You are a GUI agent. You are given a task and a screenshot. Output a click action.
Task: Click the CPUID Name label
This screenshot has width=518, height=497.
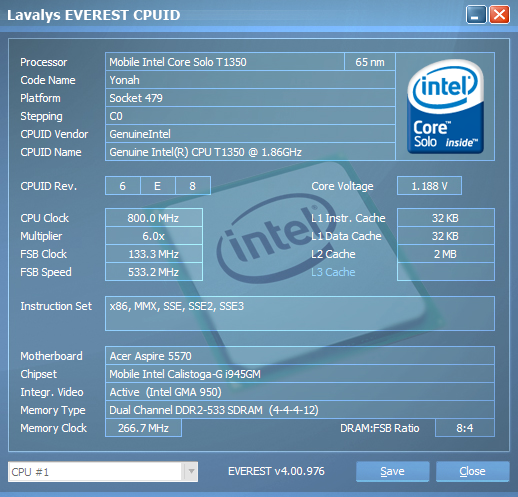(51, 152)
